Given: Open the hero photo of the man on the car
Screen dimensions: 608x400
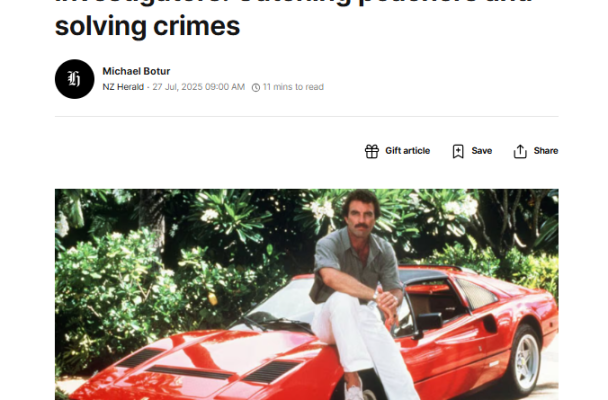Looking at the screenshot, I should click(x=306, y=294).
